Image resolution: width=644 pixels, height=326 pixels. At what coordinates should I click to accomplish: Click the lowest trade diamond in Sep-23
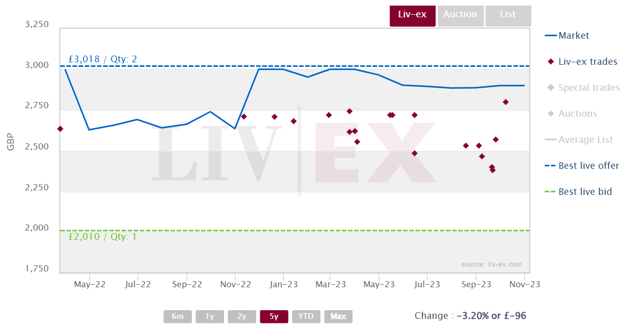point(492,170)
